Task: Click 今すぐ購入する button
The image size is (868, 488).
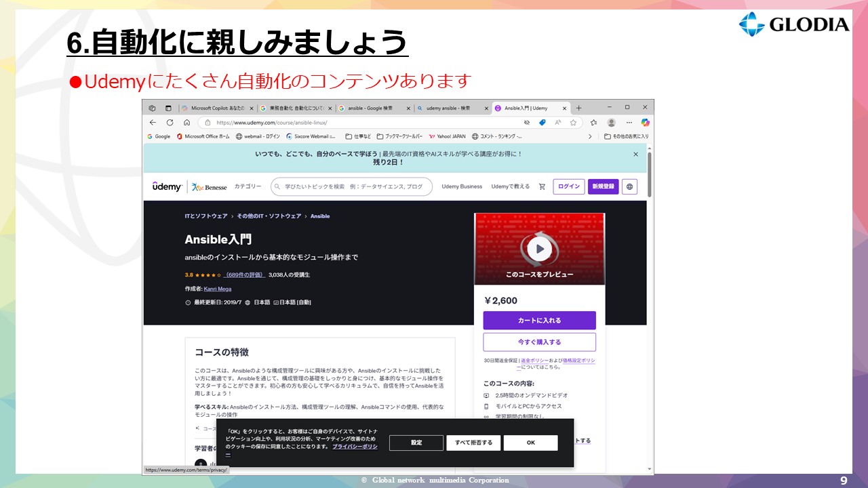Action: [540, 342]
